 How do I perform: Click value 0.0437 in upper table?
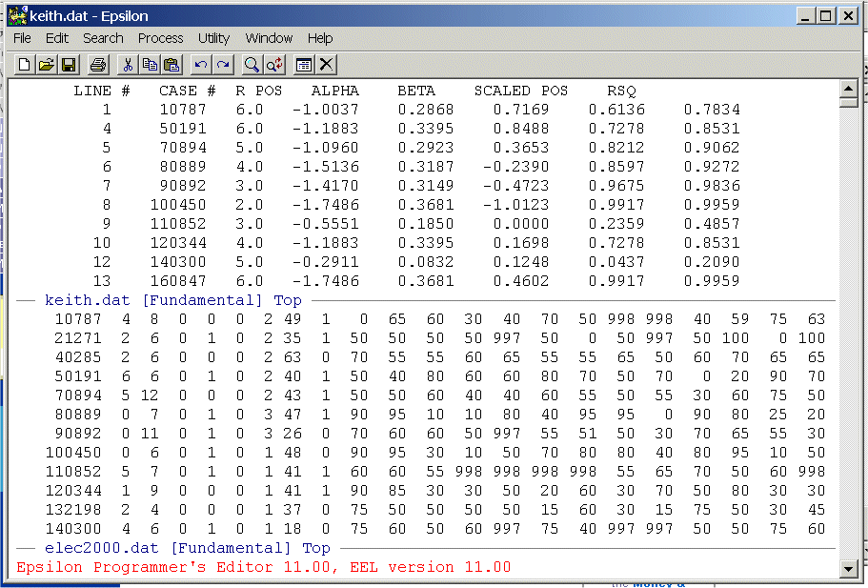click(x=616, y=262)
